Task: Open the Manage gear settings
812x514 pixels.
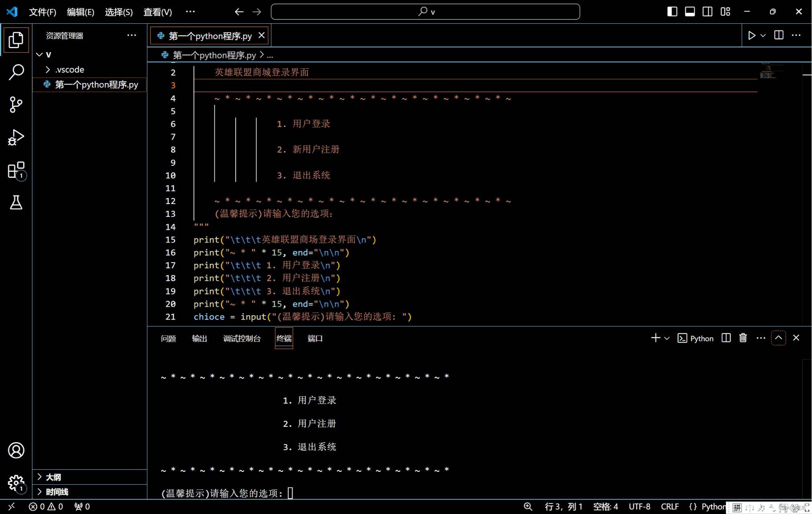Action: tap(16, 483)
